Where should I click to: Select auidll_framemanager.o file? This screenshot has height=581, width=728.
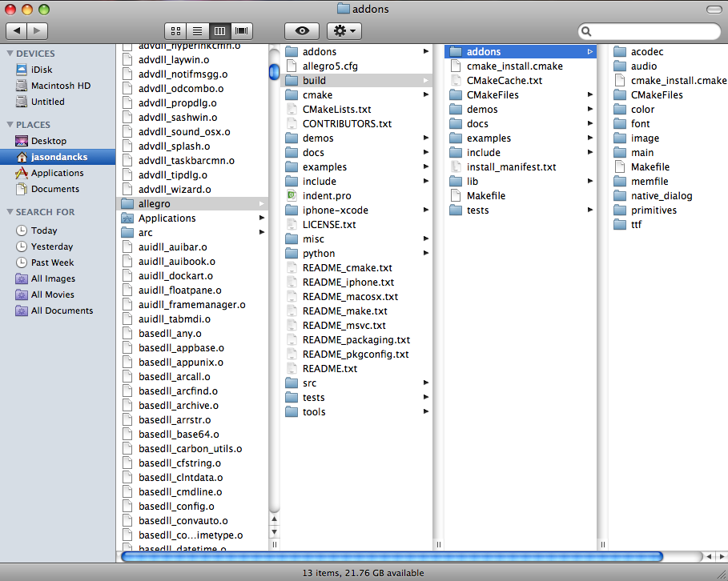point(192,304)
